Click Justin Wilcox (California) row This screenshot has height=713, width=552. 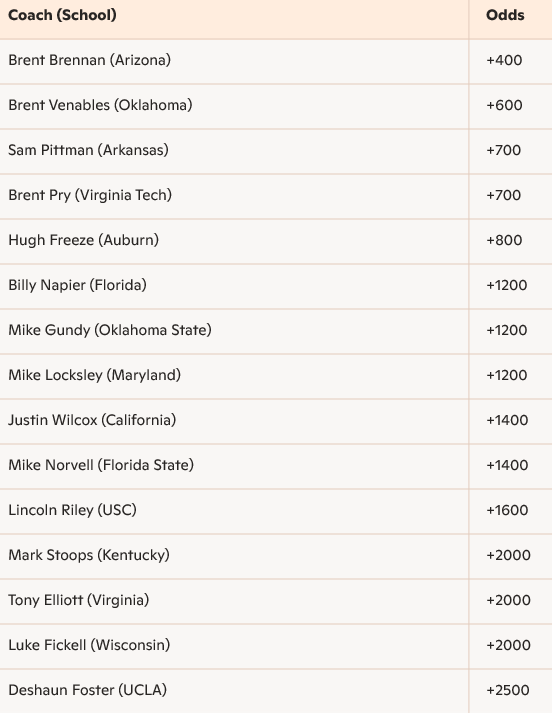pyautogui.click(x=276, y=421)
